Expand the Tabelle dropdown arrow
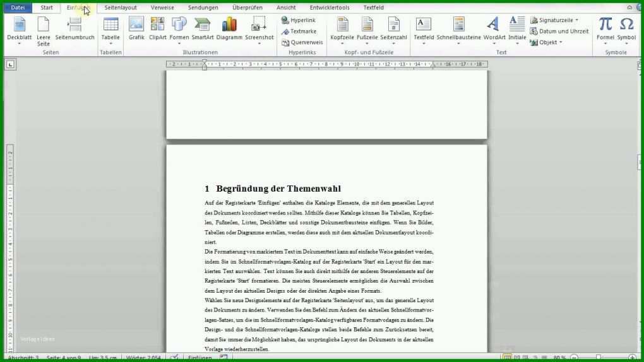Screen dimensions: 644x362 [110, 44]
